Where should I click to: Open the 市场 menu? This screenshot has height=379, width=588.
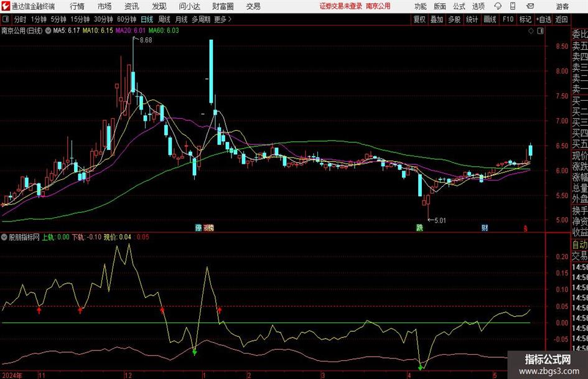(105, 6)
